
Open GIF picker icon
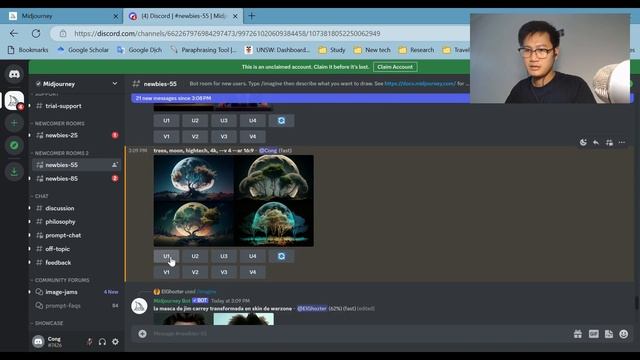pos(593,334)
